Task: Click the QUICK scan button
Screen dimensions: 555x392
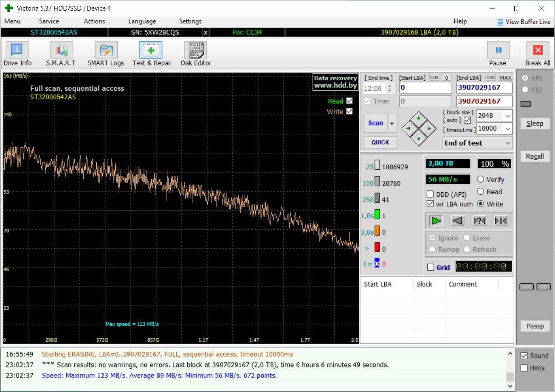Action: point(380,143)
